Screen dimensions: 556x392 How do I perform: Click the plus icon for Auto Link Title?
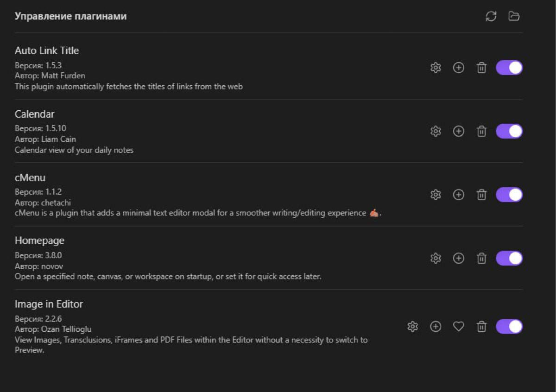point(459,68)
